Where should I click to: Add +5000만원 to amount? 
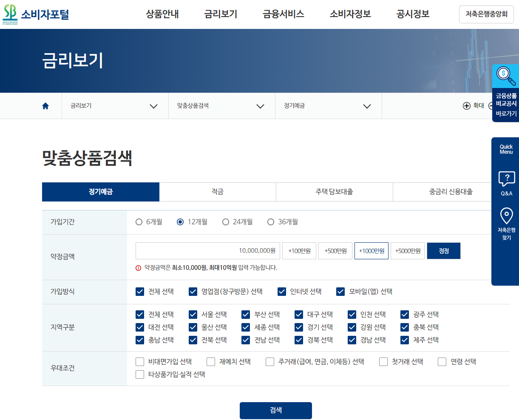click(x=408, y=251)
